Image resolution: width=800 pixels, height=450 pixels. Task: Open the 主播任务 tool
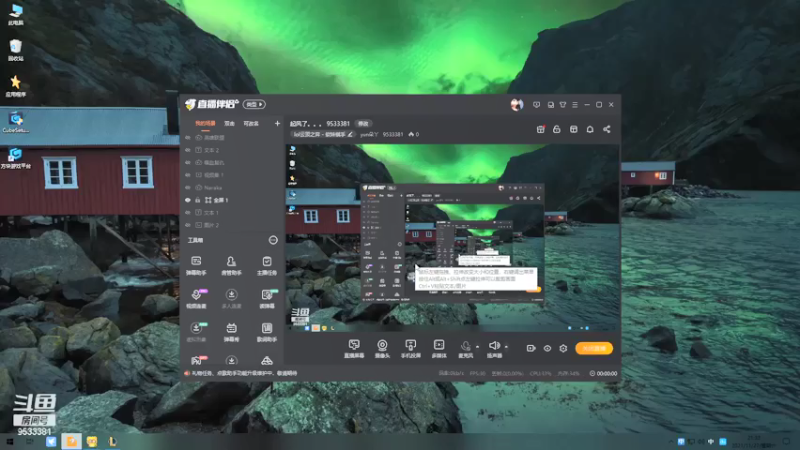[x=266, y=265]
